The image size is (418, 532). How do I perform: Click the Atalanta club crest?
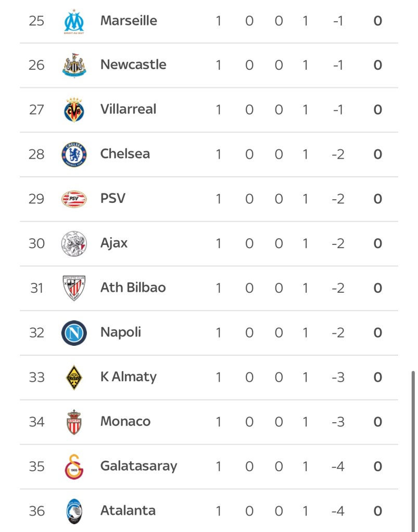(x=74, y=511)
